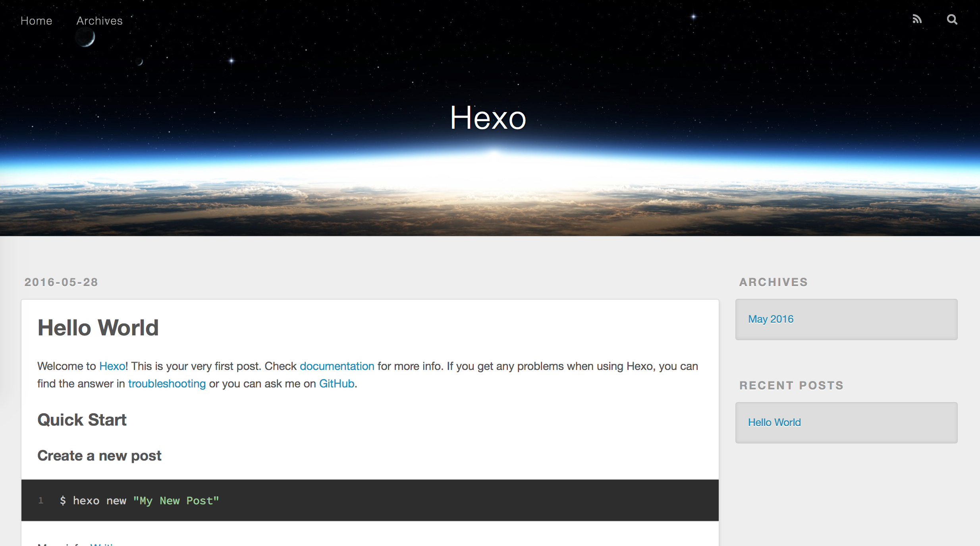Click the Archives sidebar widget heading
This screenshot has width=980, height=546.
pyautogui.click(x=773, y=282)
